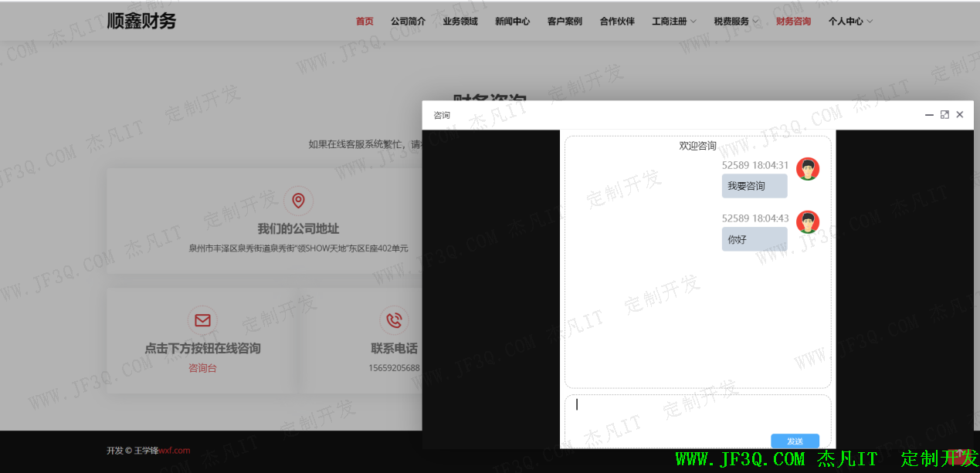Close the 咨询 chat dialog
980x473 pixels.
[x=960, y=115]
